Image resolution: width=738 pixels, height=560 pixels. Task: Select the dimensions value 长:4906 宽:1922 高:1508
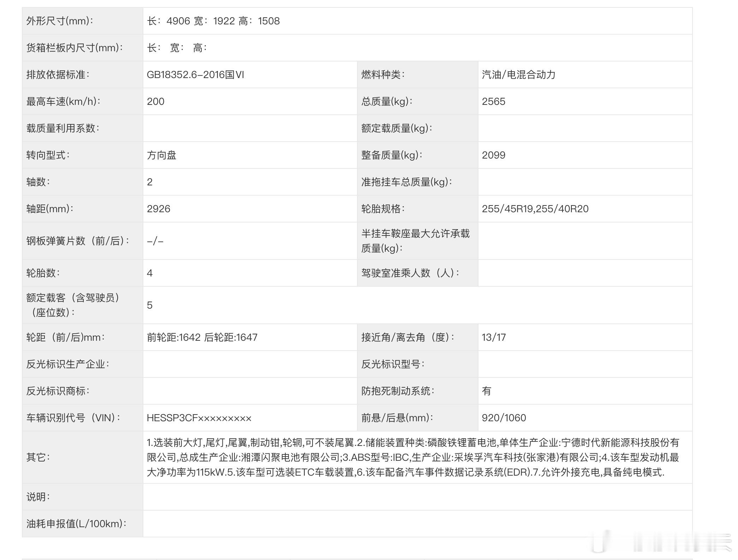(213, 21)
